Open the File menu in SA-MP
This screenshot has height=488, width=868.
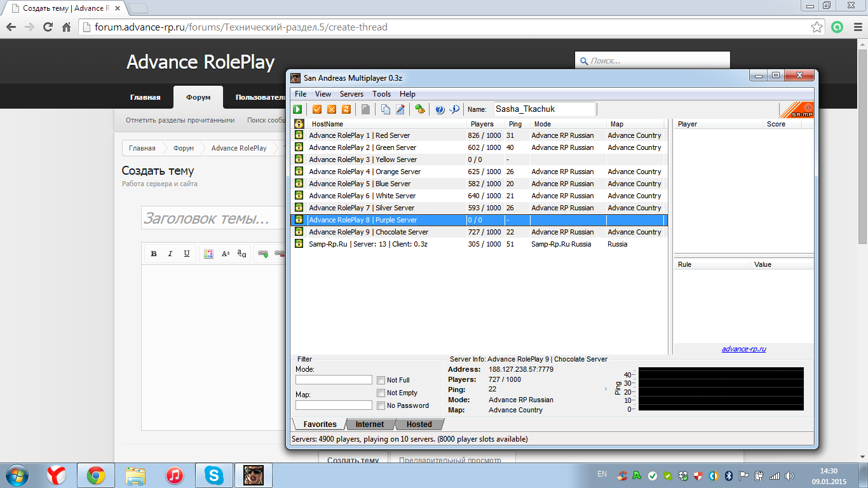pyautogui.click(x=301, y=94)
